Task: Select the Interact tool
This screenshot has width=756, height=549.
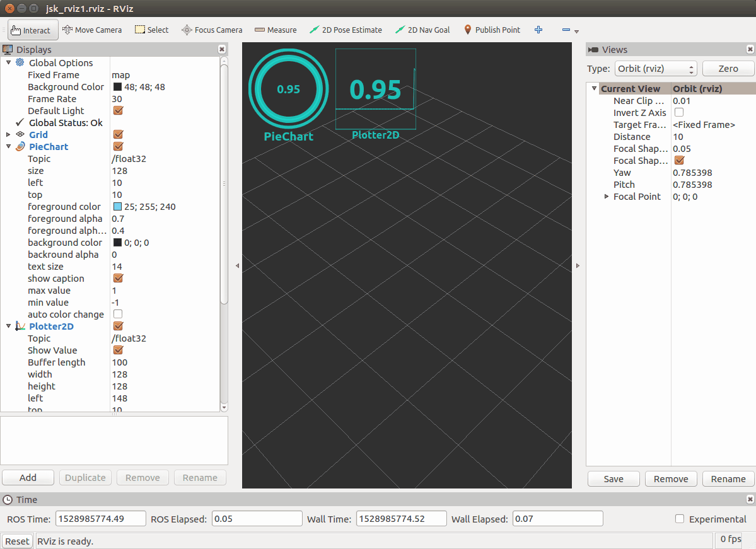Action: pos(32,30)
